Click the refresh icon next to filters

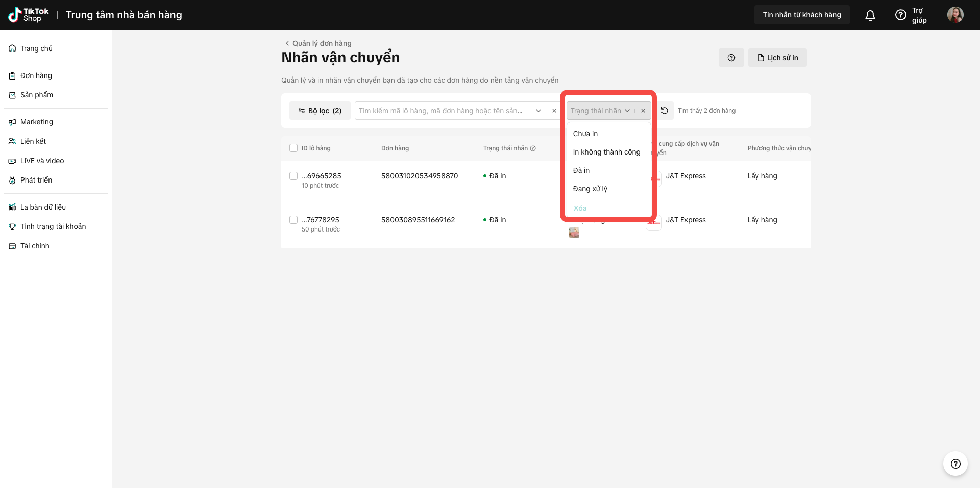[665, 111]
